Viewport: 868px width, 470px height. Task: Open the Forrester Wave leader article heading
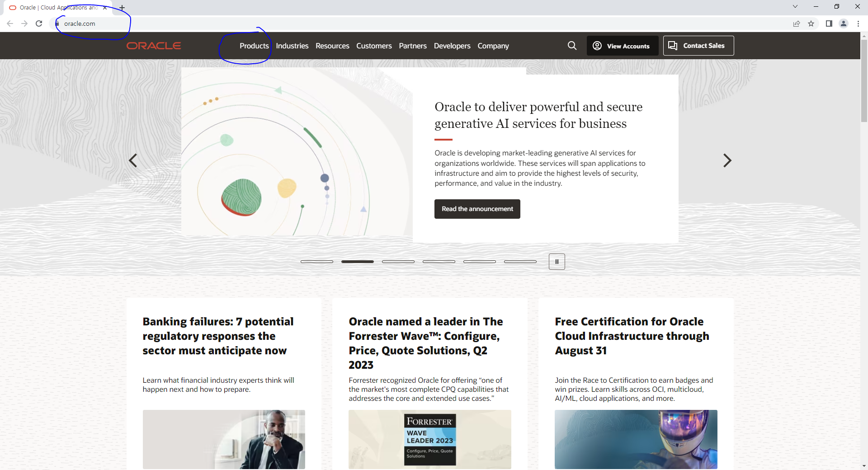pyautogui.click(x=426, y=343)
